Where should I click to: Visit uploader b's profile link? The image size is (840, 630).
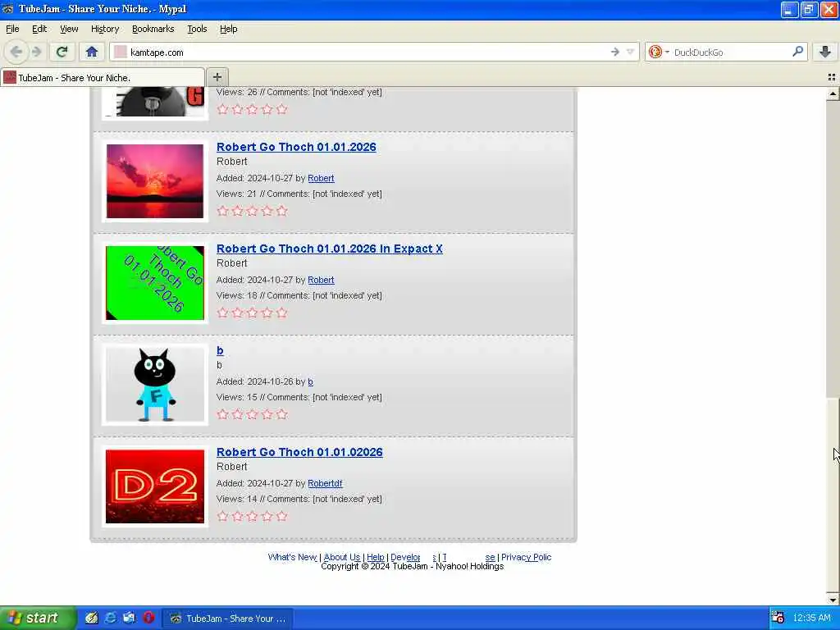coord(310,381)
